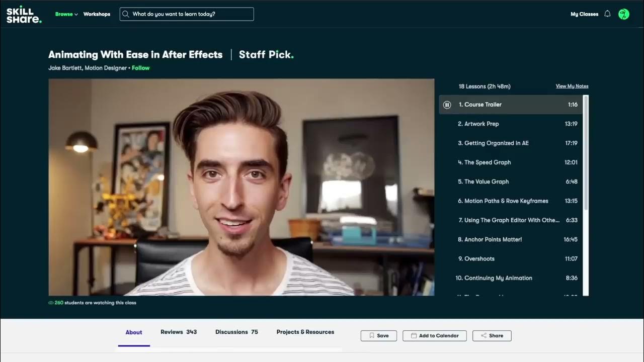Click the search magnifier icon

pos(126,14)
